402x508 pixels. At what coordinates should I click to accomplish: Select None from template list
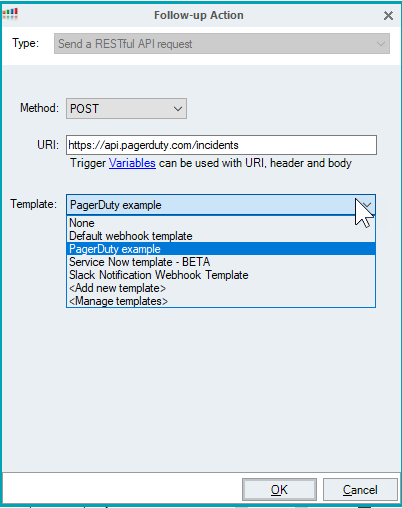(82, 223)
